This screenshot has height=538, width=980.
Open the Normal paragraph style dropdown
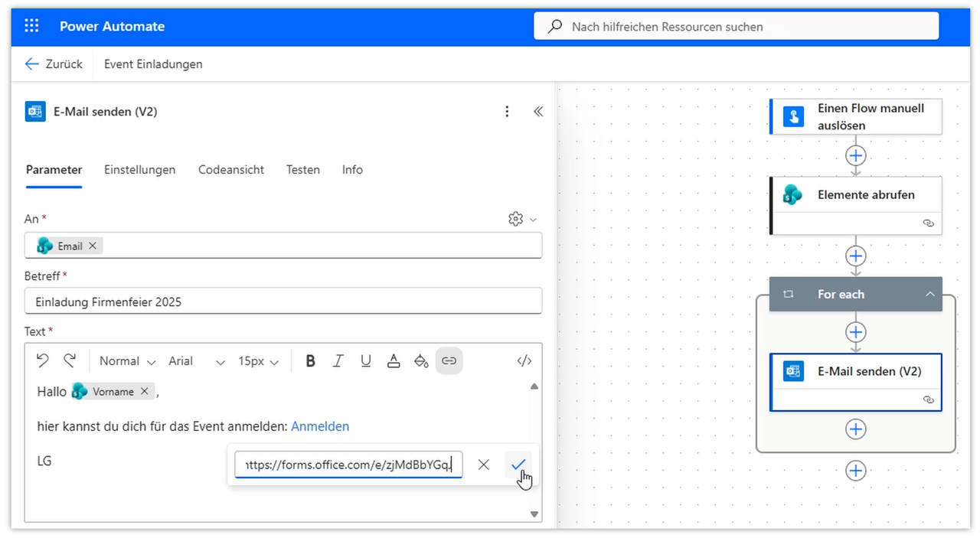[127, 361]
